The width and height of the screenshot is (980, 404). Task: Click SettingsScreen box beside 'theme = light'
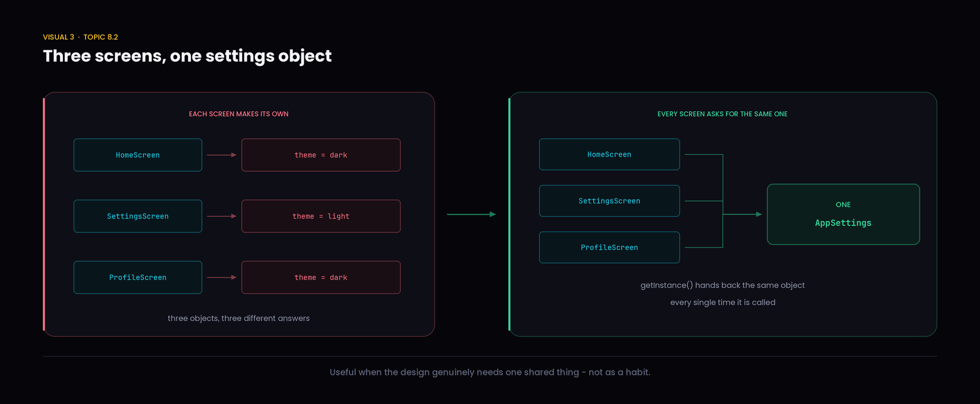[138, 216]
